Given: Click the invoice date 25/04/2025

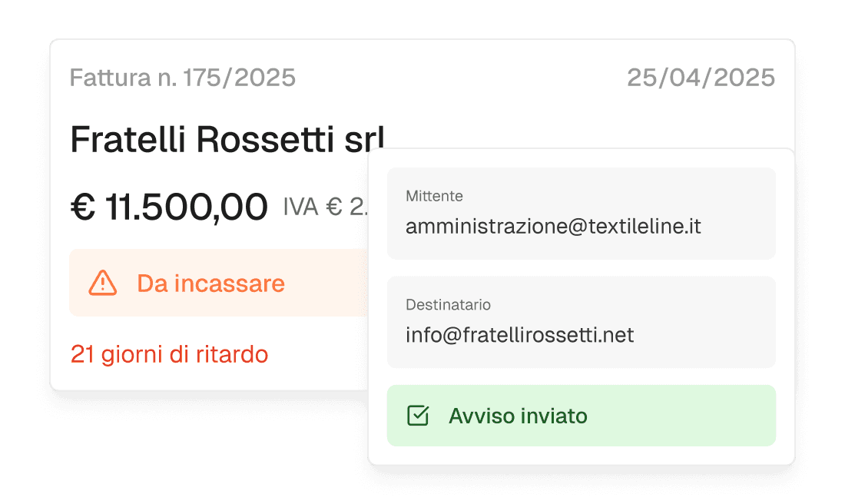Looking at the screenshot, I should coord(701,78).
